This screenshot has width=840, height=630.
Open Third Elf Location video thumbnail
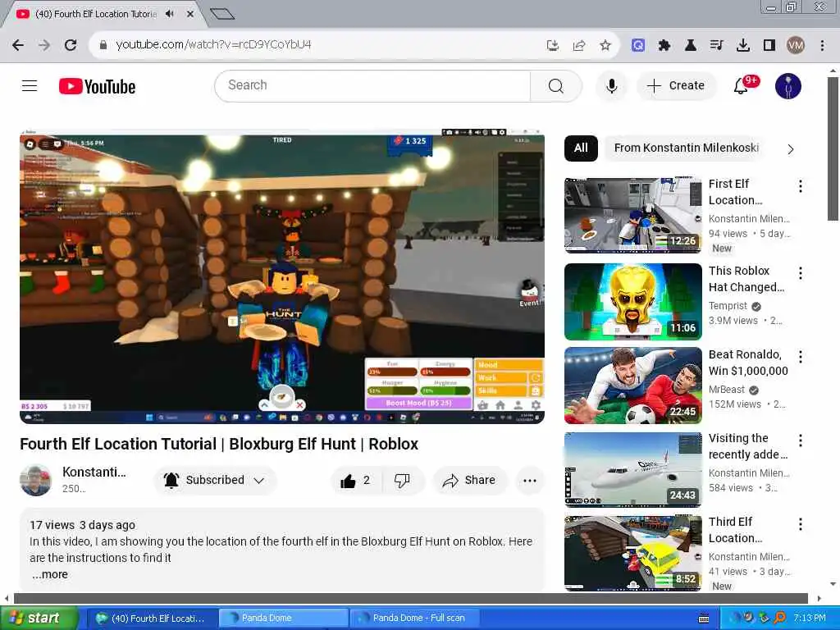point(633,554)
